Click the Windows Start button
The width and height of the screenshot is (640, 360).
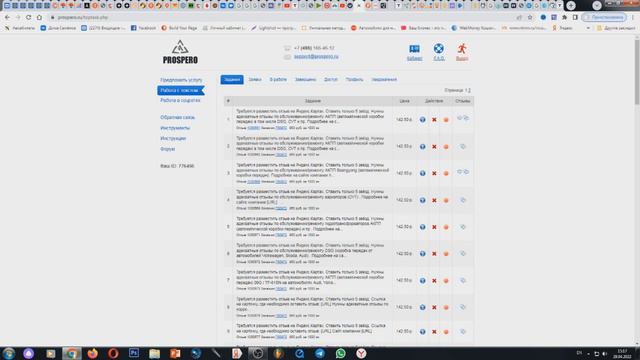click(9, 353)
